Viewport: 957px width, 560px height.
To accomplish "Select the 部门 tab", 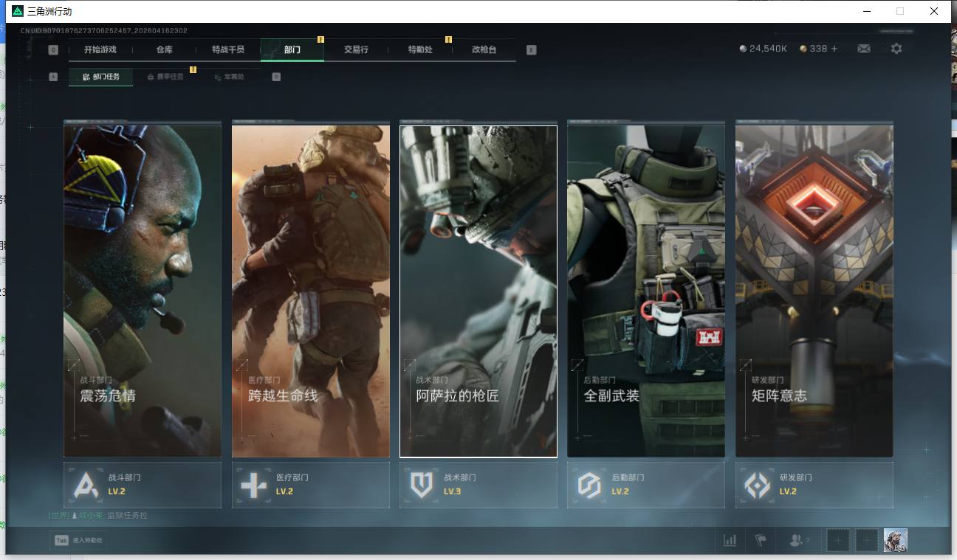I will coord(292,49).
